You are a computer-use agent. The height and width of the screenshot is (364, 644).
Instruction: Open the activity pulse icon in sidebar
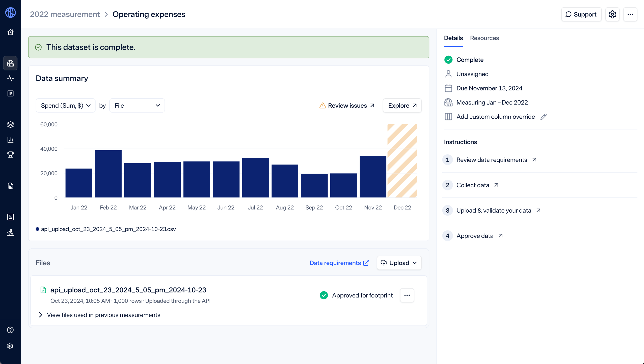coord(10,78)
